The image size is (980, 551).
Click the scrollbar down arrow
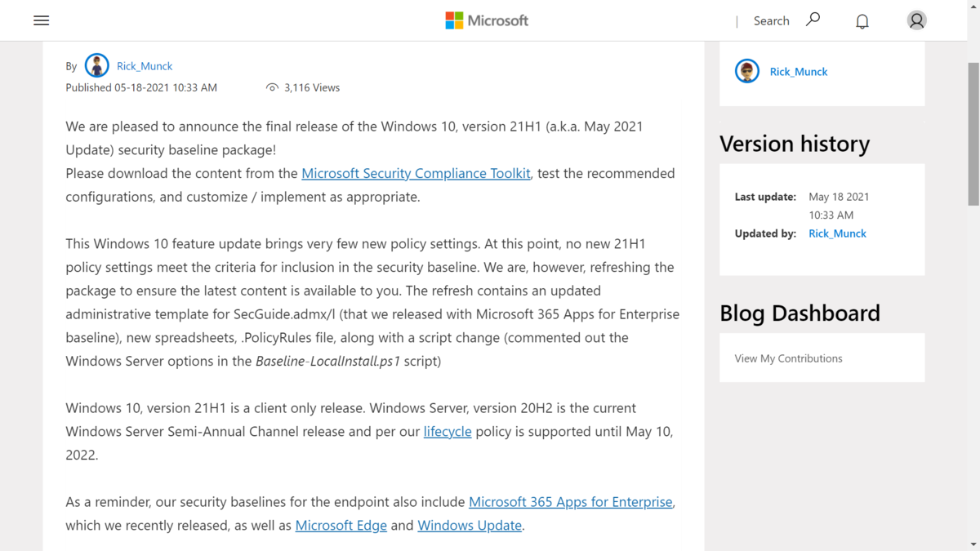973,544
